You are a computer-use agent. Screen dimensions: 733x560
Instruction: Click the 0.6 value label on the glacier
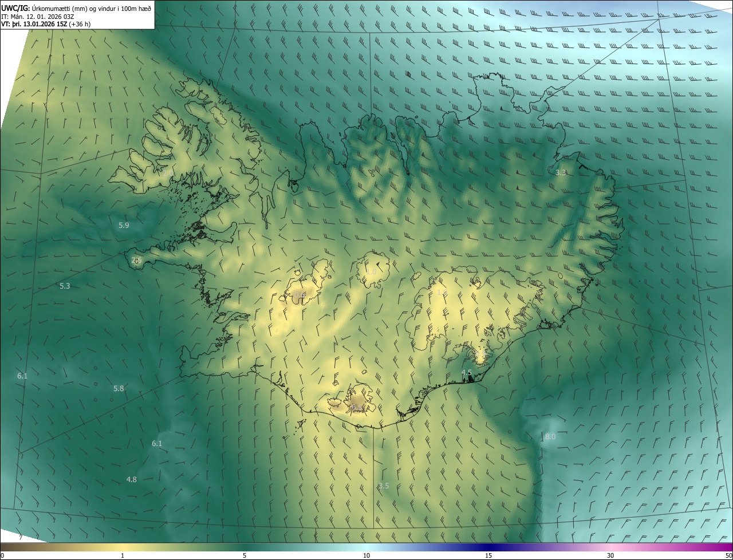coord(299,295)
